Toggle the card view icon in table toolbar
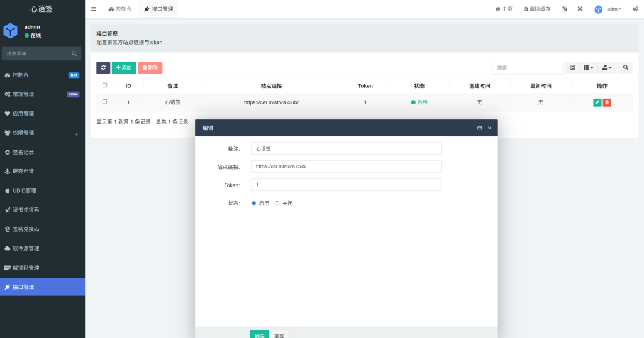Screen dimensions: 644x338 tap(572, 67)
